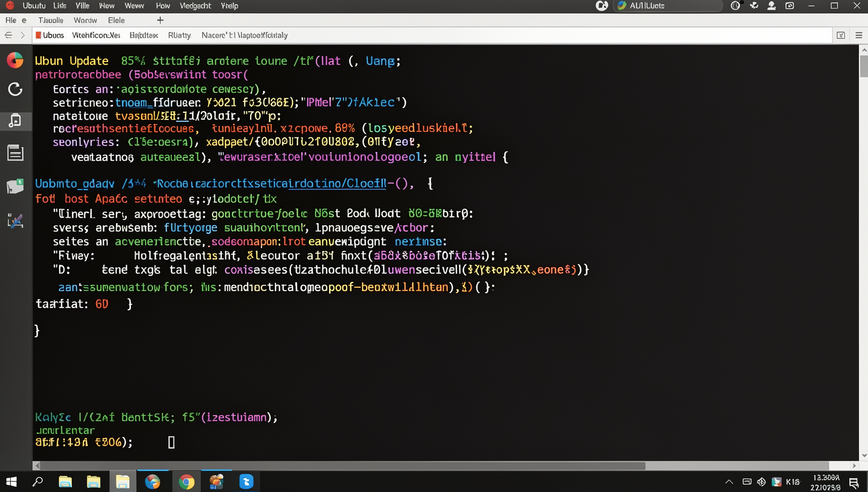Click the rdotino/Cloefll link in code
868x492 pixels.
pos(337,184)
